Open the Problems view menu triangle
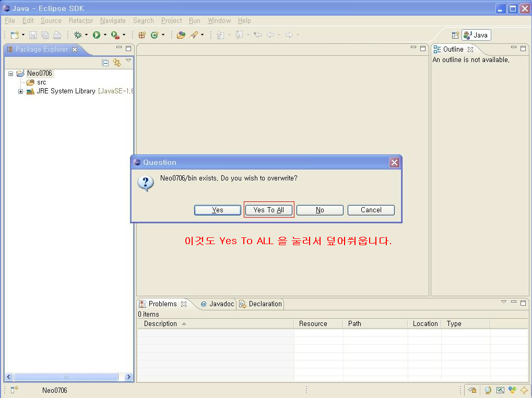 [503, 301]
